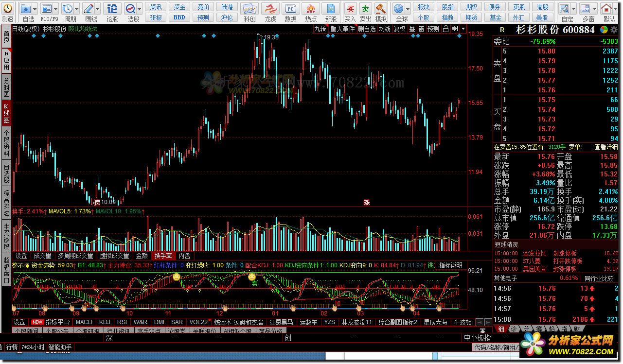Screen dimensions: 623x364
Task: Click the 删自选 remove favorite button
Action: (x=367, y=29)
